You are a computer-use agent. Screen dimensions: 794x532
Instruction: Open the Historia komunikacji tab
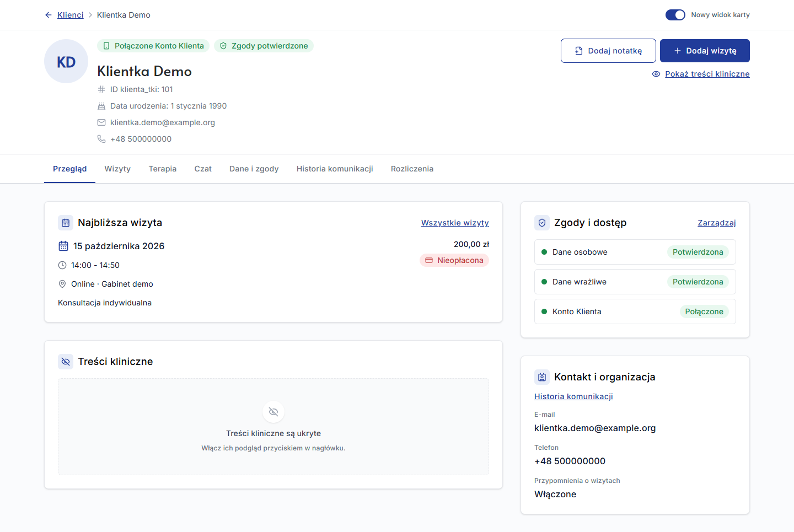click(x=335, y=169)
